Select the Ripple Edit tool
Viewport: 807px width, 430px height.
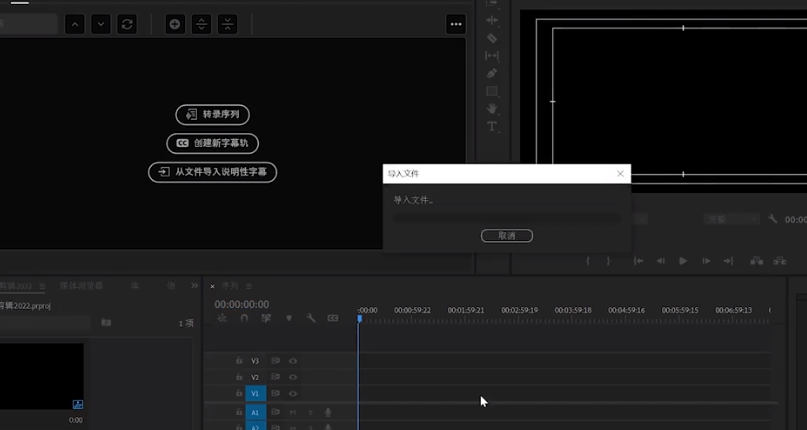click(492, 20)
